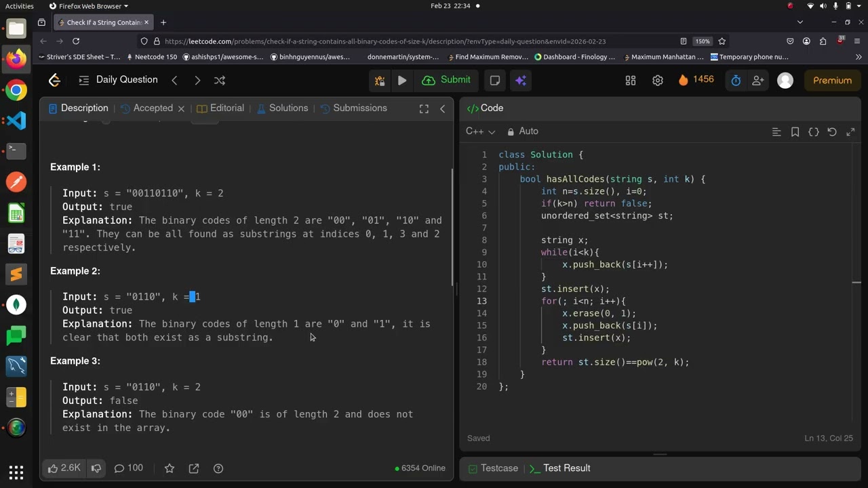Click the Premium button
The width and height of the screenshot is (868, 488).
pos(832,80)
